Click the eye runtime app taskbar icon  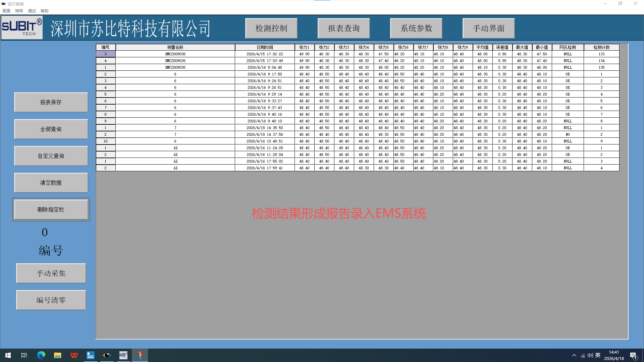pos(107,355)
